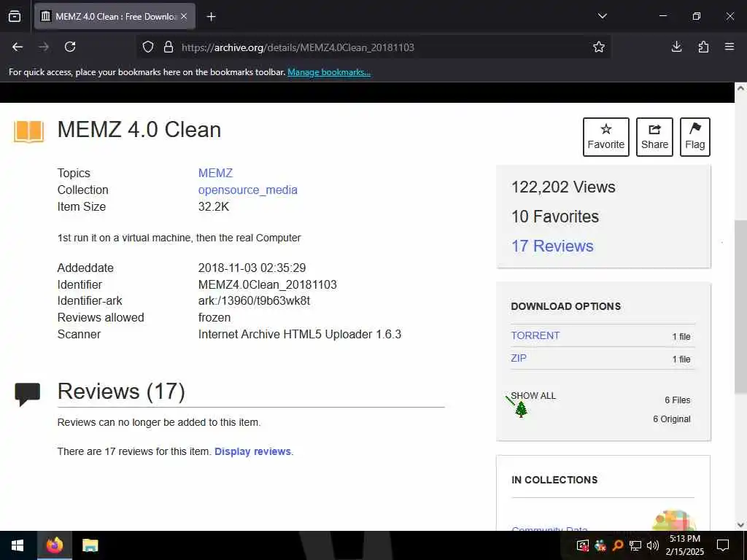
Task: Open the Windows Start menu
Action: [18, 545]
